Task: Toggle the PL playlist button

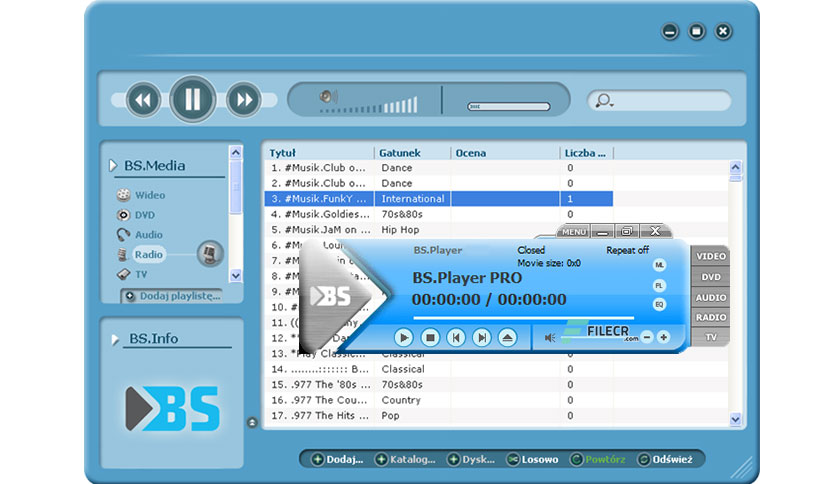Action: [x=660, y=285]
